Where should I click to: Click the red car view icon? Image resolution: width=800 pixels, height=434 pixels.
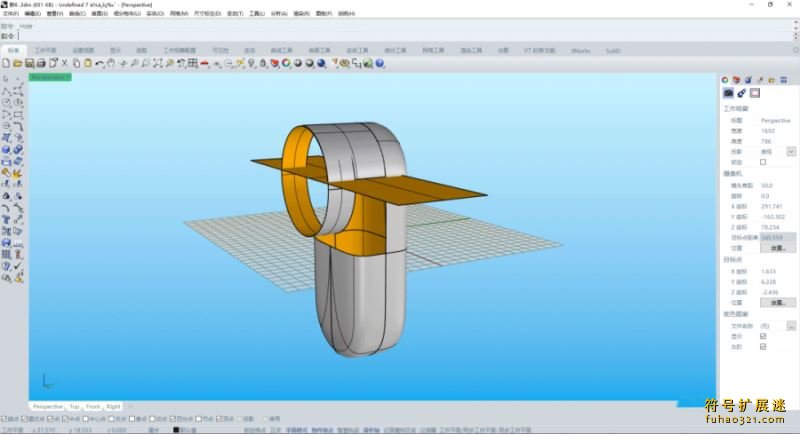[205, 63]
